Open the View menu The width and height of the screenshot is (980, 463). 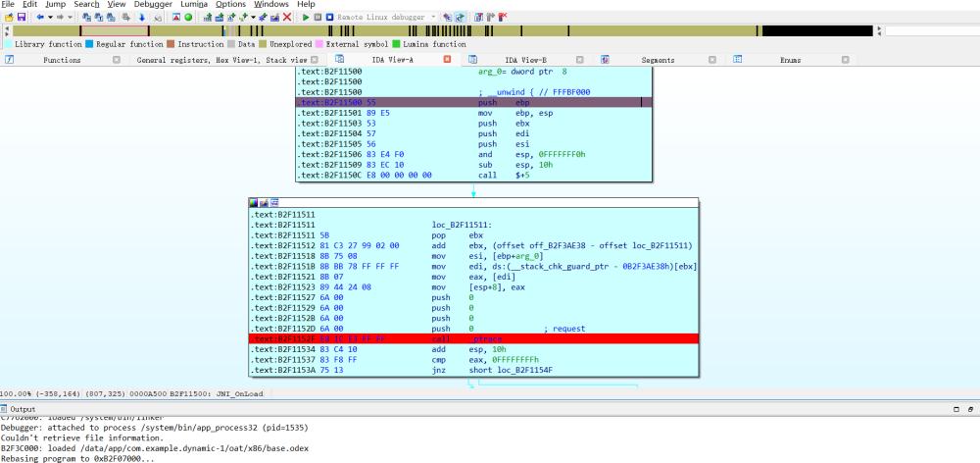click(x=117, y=4)
